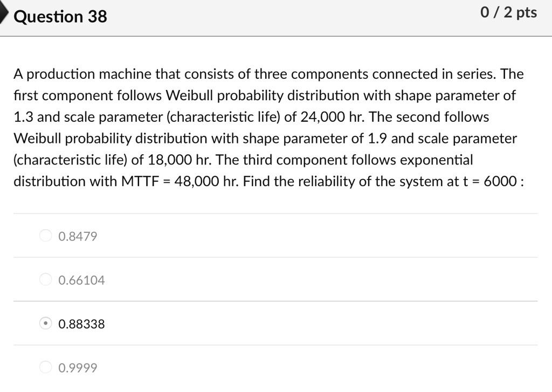Click the phrase connected in series
This screenshot has width=552, height=392.
(x=434, y=74)
